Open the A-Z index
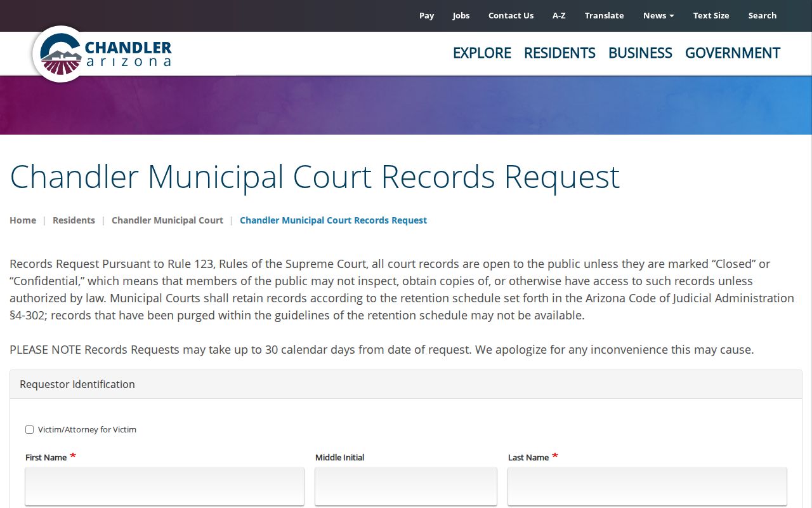 coord(559,15)
